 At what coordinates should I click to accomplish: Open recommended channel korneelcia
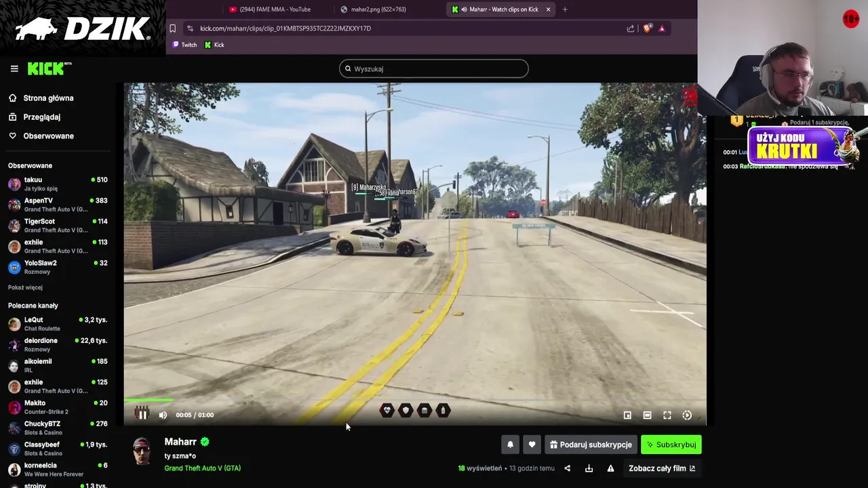point(58,470)
